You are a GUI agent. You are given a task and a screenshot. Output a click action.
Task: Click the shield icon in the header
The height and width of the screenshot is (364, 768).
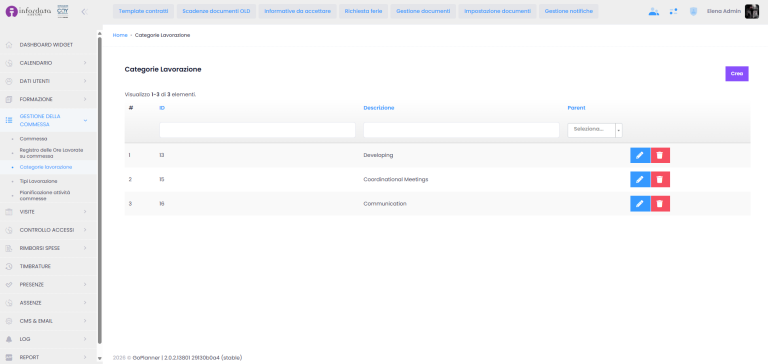pos(693,11)
